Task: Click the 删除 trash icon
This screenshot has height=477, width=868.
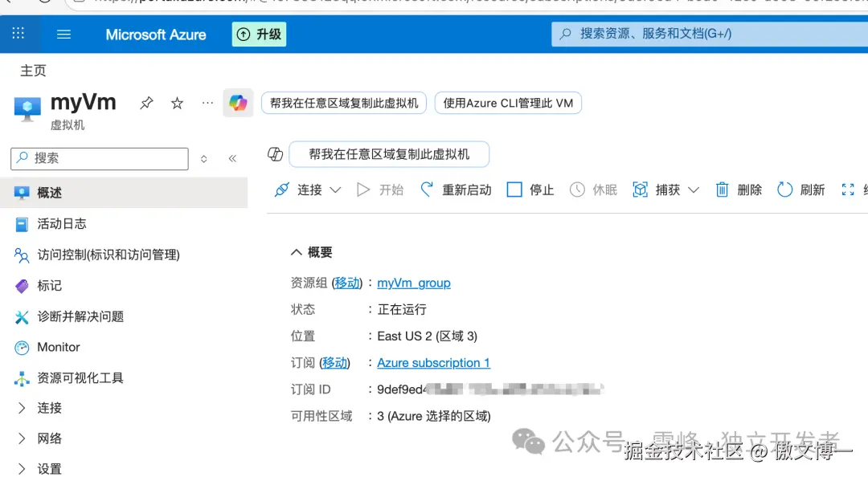Action: (722, 190)
